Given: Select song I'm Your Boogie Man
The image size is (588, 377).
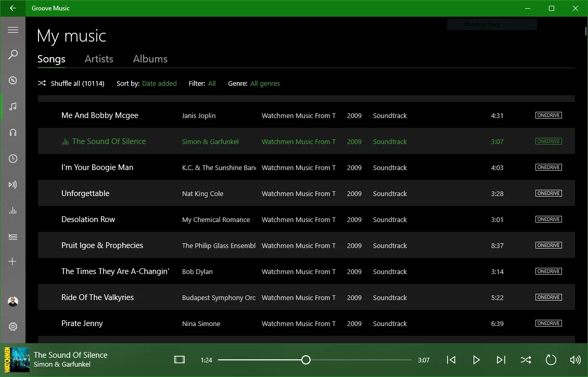Looking at the screenshot, I should 306,167.
